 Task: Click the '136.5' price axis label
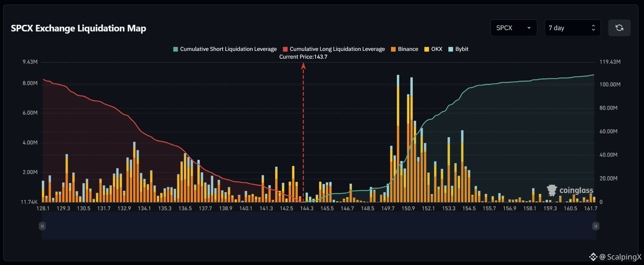tap(185, 208)
